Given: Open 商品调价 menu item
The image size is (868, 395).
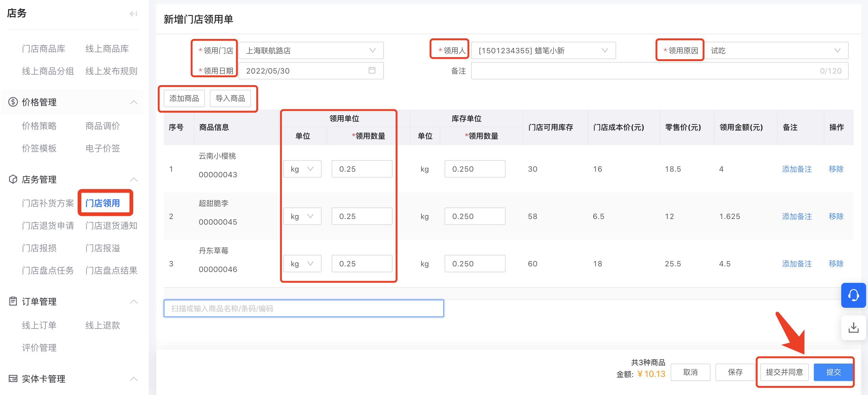Looking at the screenshot, I should point(103,126).
